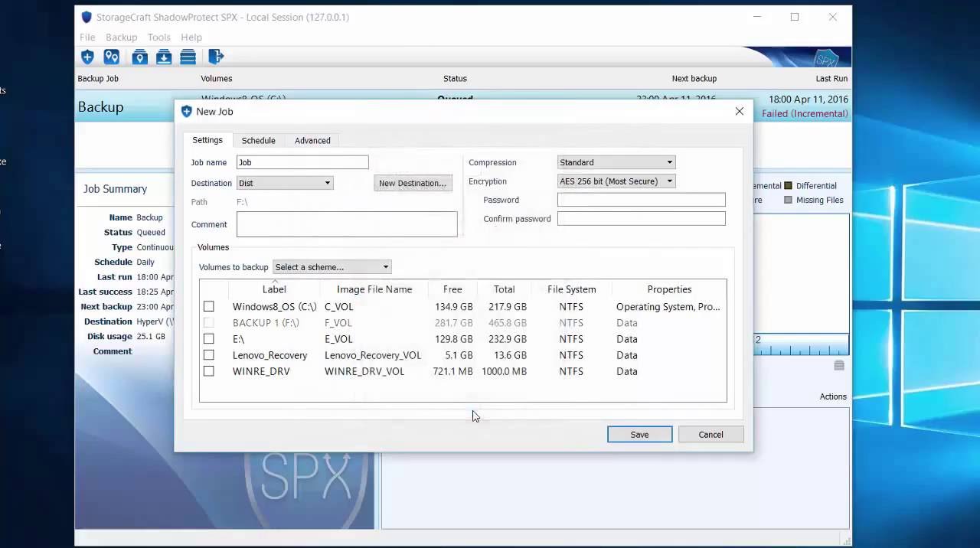Click the ShadowProtect shield icon in the title bar
The image size is (980, 548).
point(87,17)
